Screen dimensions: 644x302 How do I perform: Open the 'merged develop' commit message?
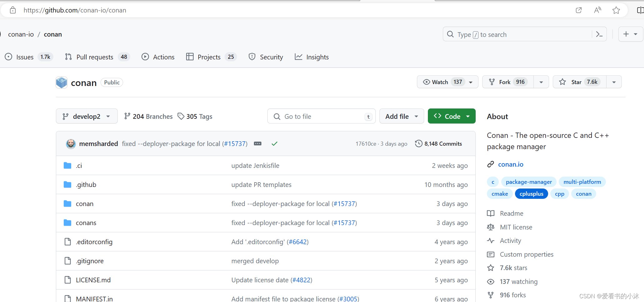(x=255, y=261)
